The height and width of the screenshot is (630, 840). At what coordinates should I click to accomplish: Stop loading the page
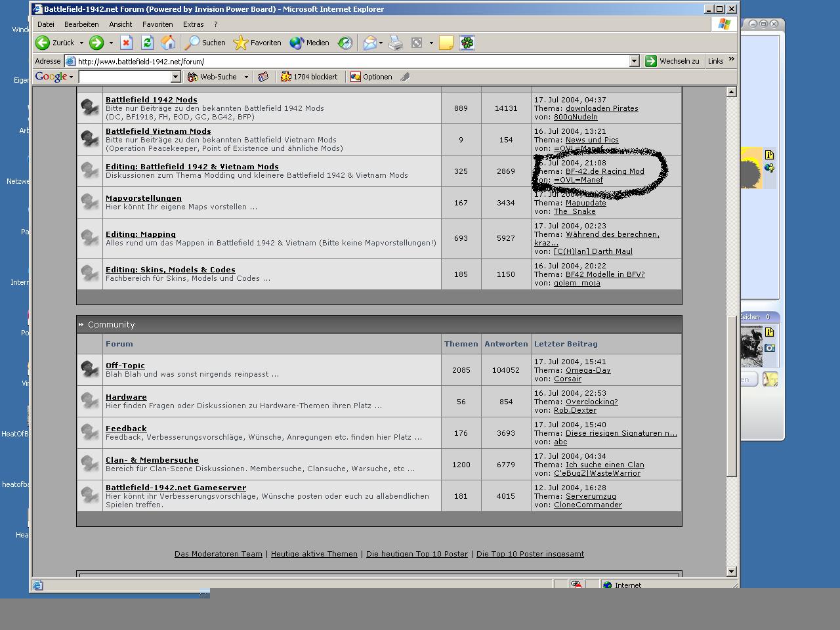tap(126, 43)
